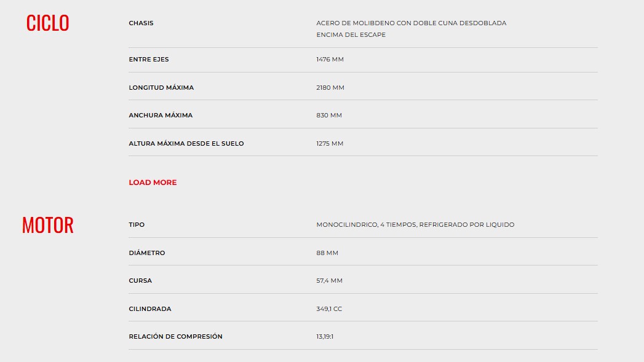Click the CHASIS row label
Viewport: 644px width, 362px height.
(141, 23)
